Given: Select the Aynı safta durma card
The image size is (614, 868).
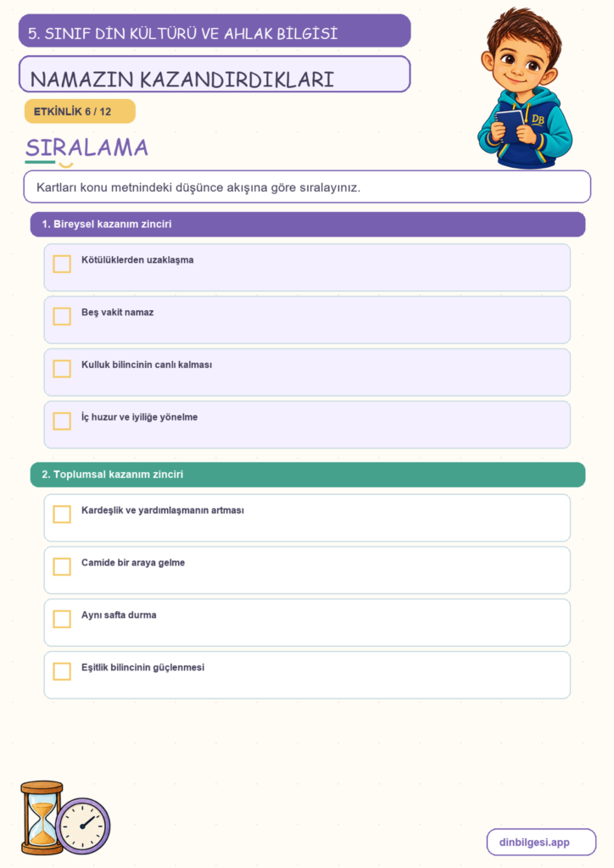Looking at the screenshot, I should coord(307,623).
